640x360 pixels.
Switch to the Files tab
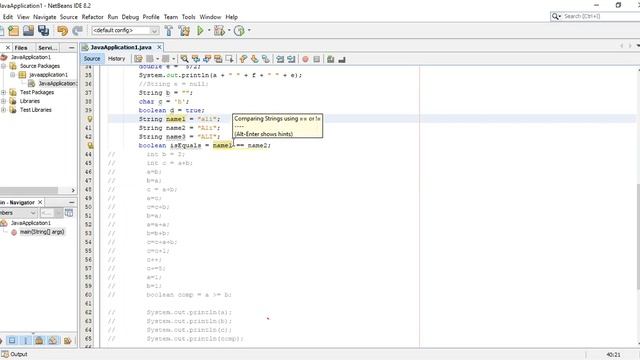(x=21, y=48)
